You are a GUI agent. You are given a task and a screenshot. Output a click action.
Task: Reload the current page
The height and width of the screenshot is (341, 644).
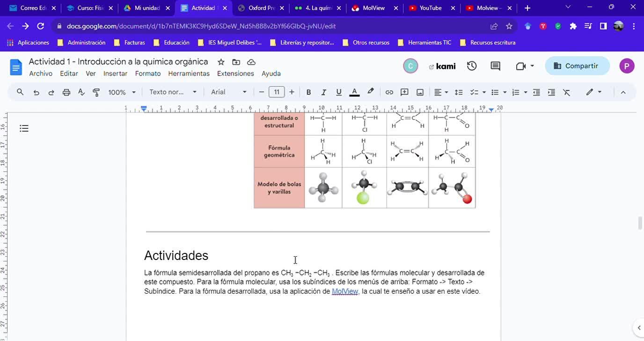point(41,26)
